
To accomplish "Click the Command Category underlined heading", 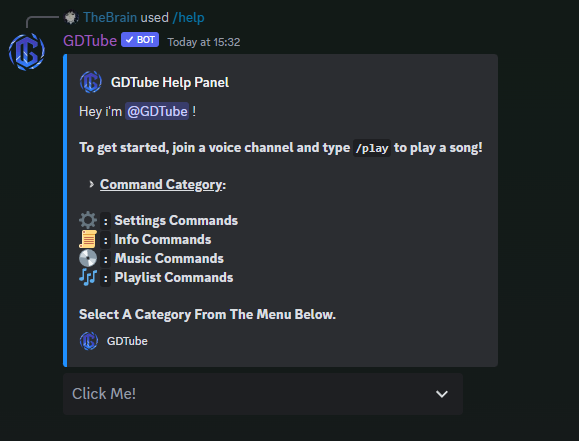I will coord(163,184).
